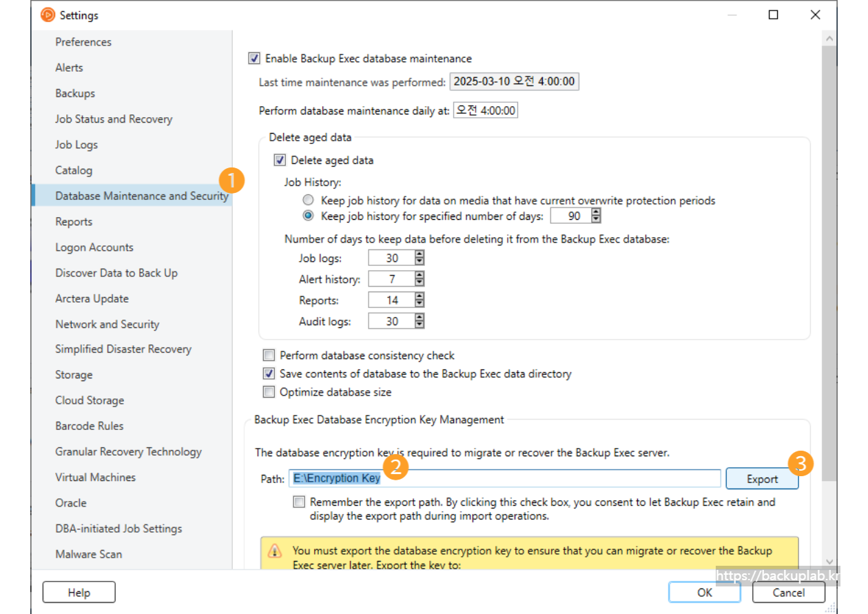Click the Help button
868x614 pixels.
[x=79, y=593]
